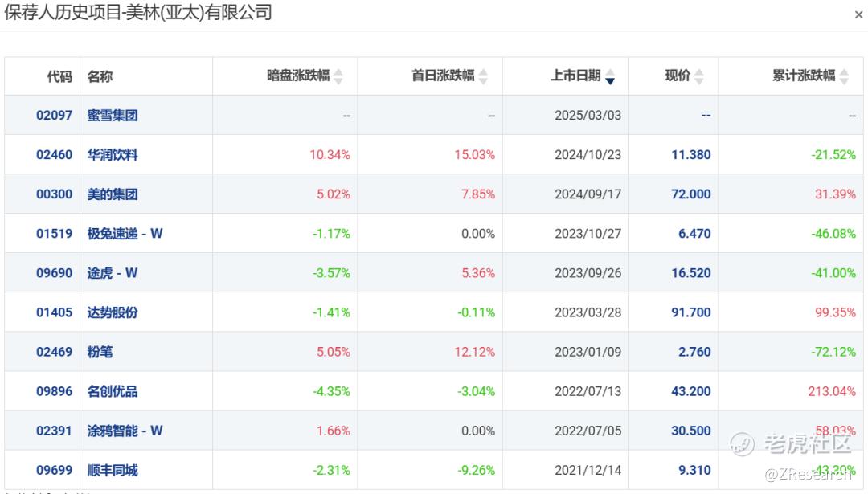Select 美的集团 首日 value 7.85%
This screenshot has width=868, height=494.
(478, 194)
